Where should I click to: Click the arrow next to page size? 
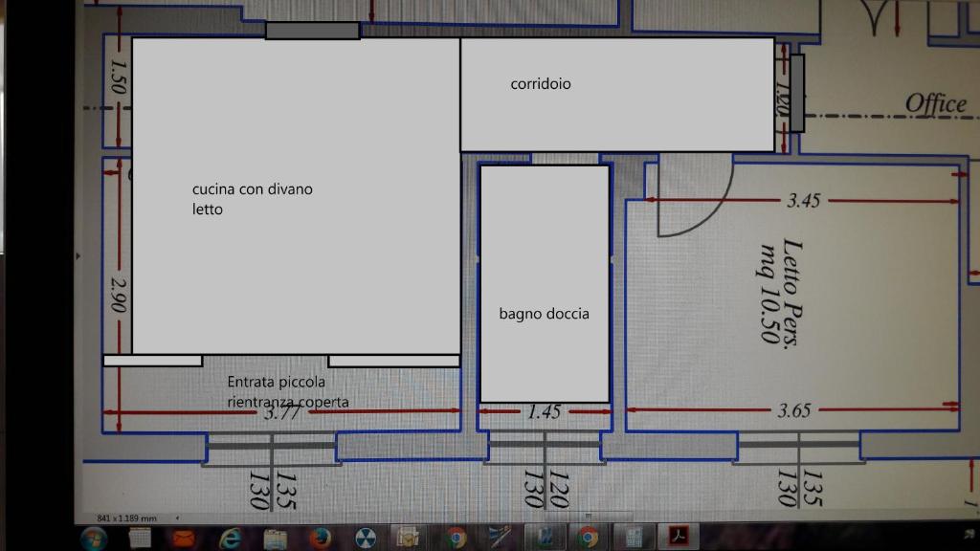pyautogui.click(x=177, y=518)
